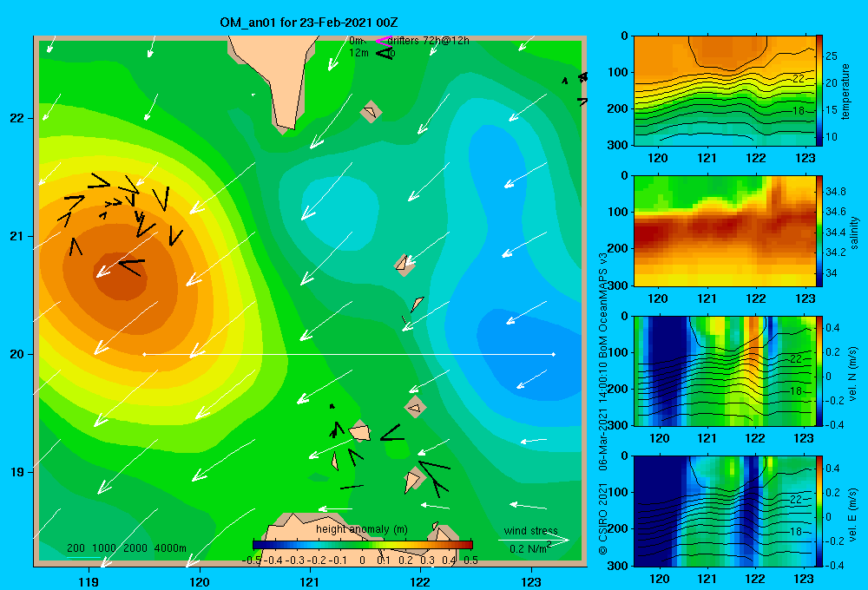Click longitude label 121 on main map axis
The image size is (868, 590).
(x=310, y=581)
